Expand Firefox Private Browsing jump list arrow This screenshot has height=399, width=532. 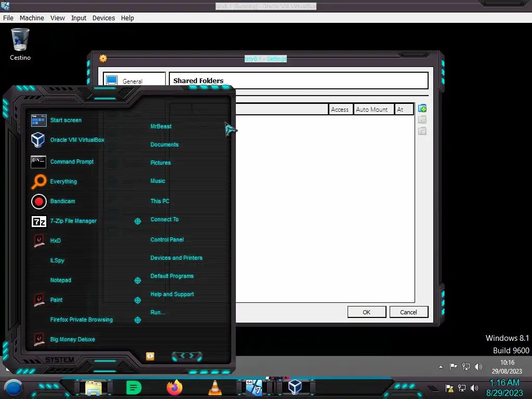coord(137,320)
